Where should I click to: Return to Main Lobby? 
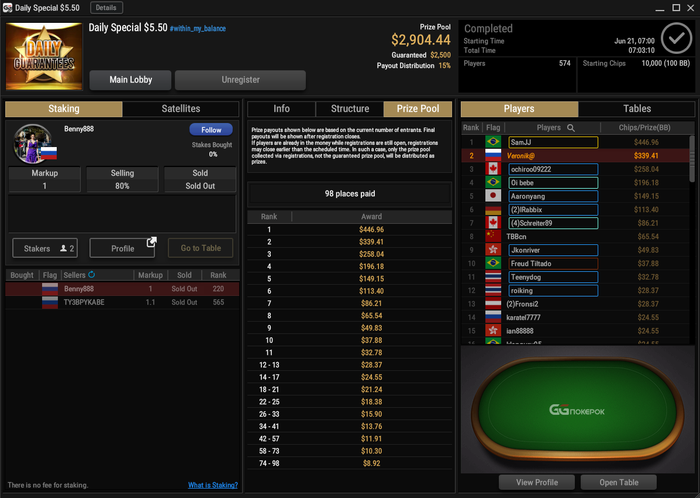coord(130,80)
